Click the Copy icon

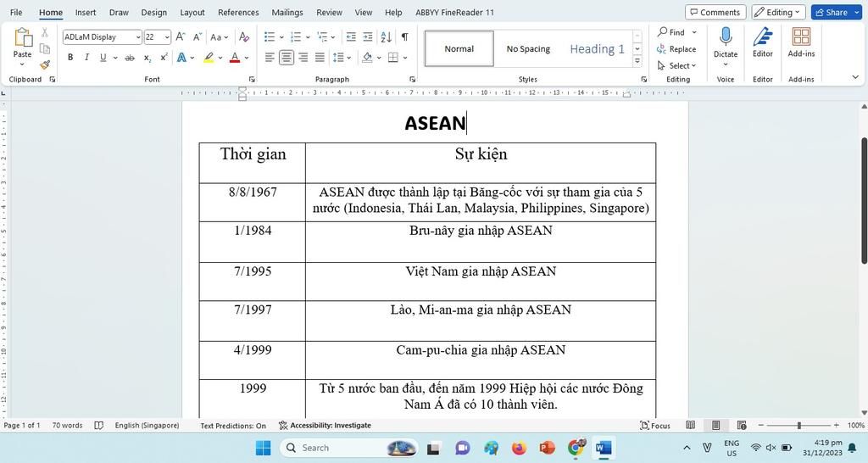45,48
